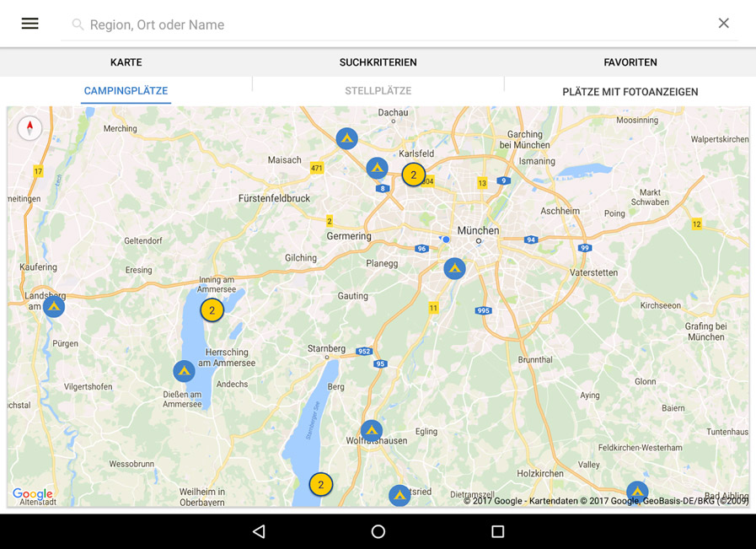Select the campsite marker at Wolfratshausen
The width and height of the screenshot is (756, 549).
pyautogui.click(x=371, y=430)
